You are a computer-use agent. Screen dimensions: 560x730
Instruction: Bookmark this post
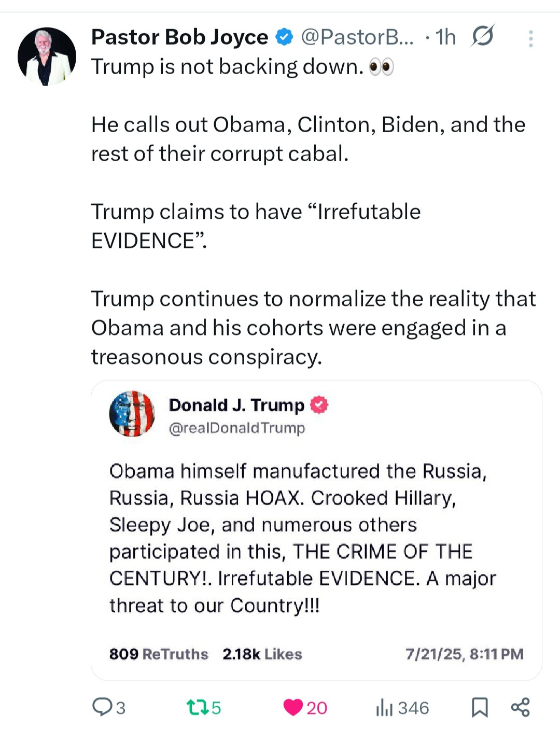coord(479,707)
